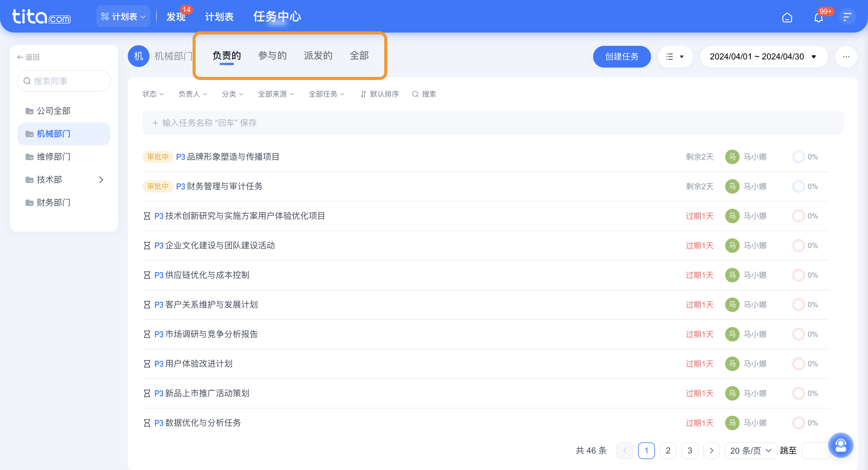Image resolution: width=868 pixels, height=470 pixels.
Task: Click 马小娜 avatar on 数据优化与分析 row
Action: click(x=732, y=423)
